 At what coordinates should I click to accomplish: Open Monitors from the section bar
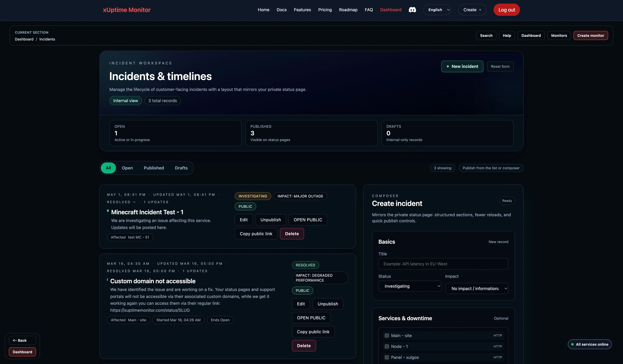pos(559,35)
